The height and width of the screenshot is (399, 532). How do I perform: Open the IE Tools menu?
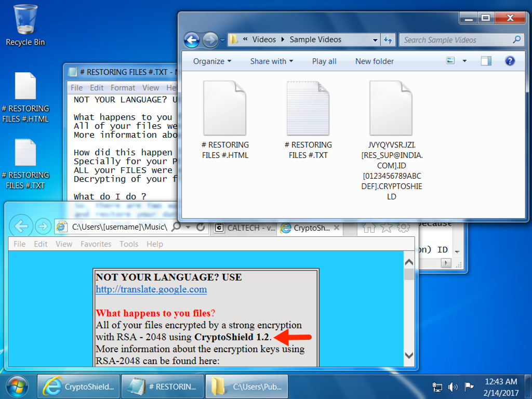[x=129, y=244]
